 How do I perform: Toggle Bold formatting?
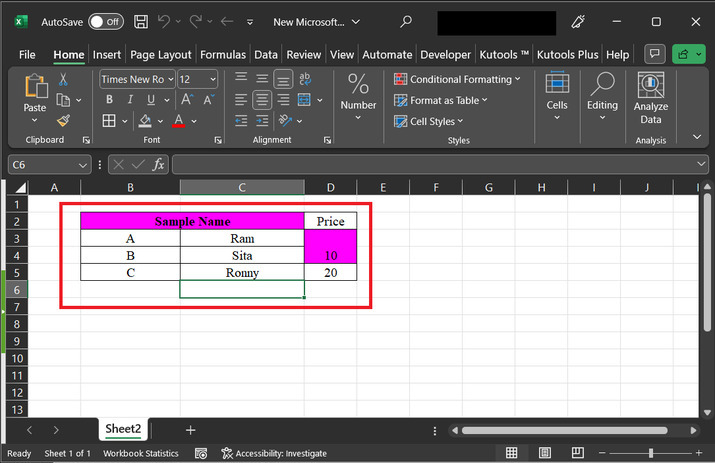tap(109, 99)
